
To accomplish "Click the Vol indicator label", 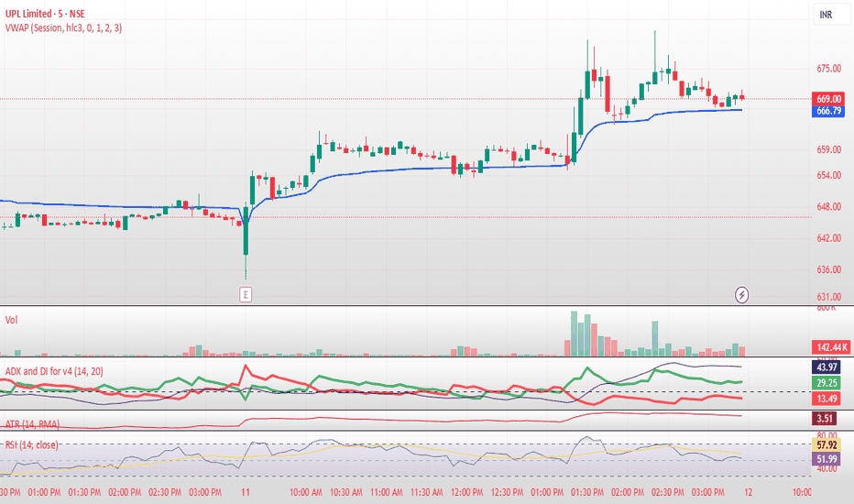I will coord(11,320).
